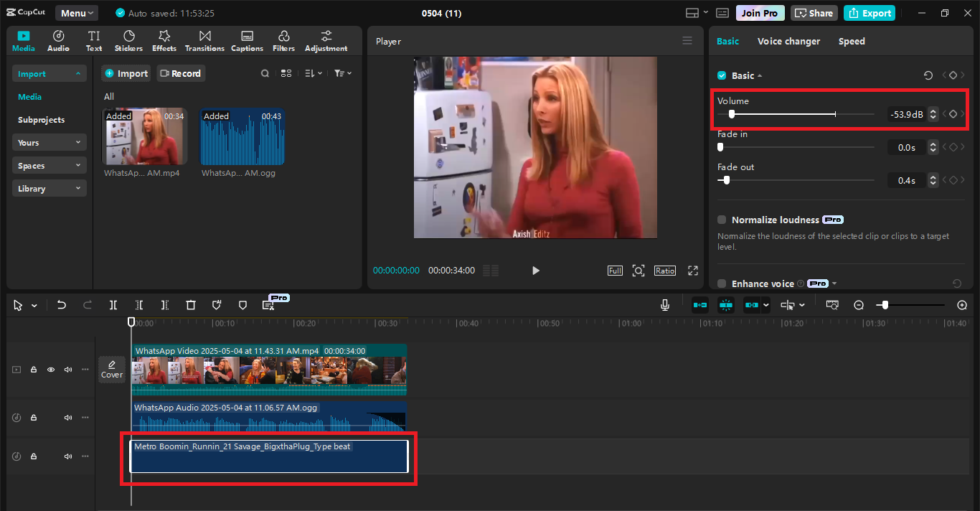
Task: Click the Volume slider handle
Action: [x=731, y=114]
